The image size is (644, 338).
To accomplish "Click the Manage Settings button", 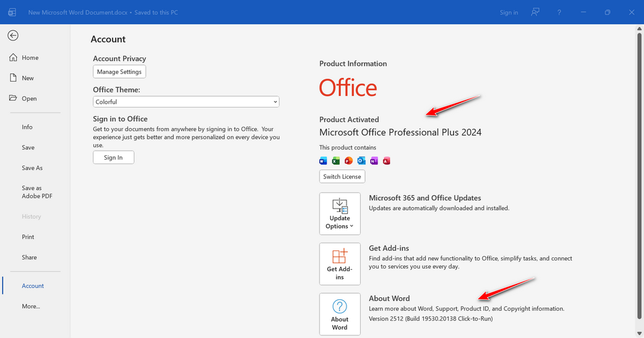I will coord(119,71).
